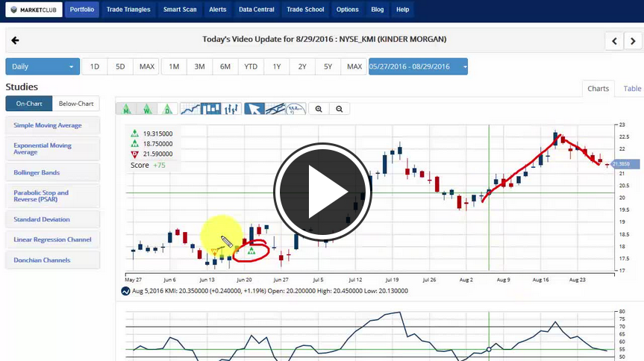Screen dimensions: 644x361
Task: Click the Aug 5, 2016 KMI quote line
Action: [x=270, y=291]
